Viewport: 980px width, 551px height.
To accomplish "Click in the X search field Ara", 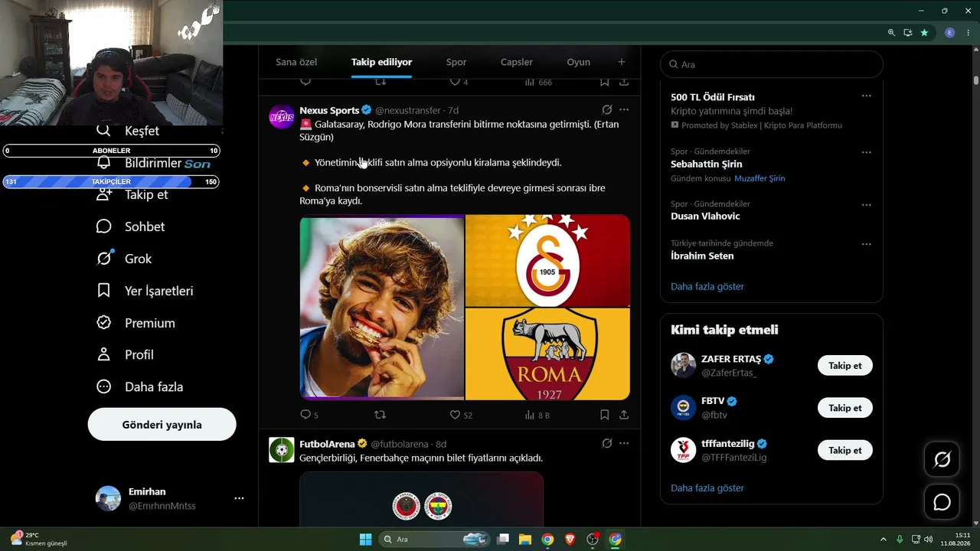I will 772,64.
